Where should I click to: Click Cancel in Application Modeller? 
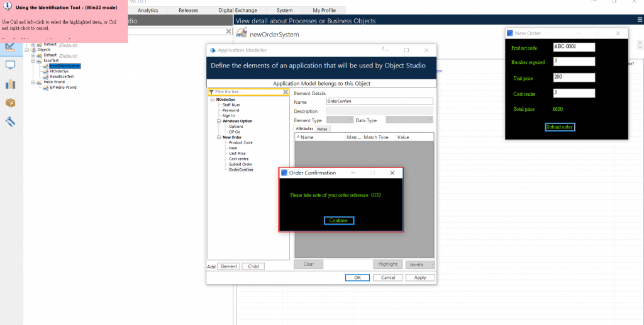(x=387, y=278)
